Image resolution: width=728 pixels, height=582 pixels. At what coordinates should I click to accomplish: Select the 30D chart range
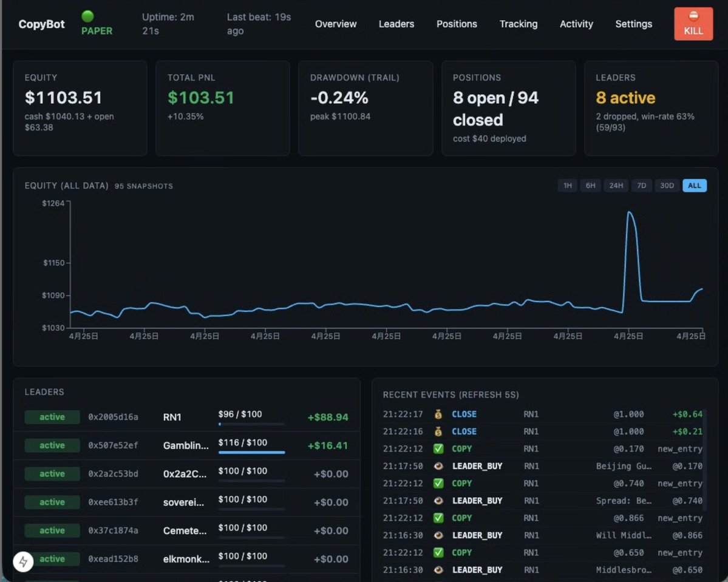(x=667, y=186)
